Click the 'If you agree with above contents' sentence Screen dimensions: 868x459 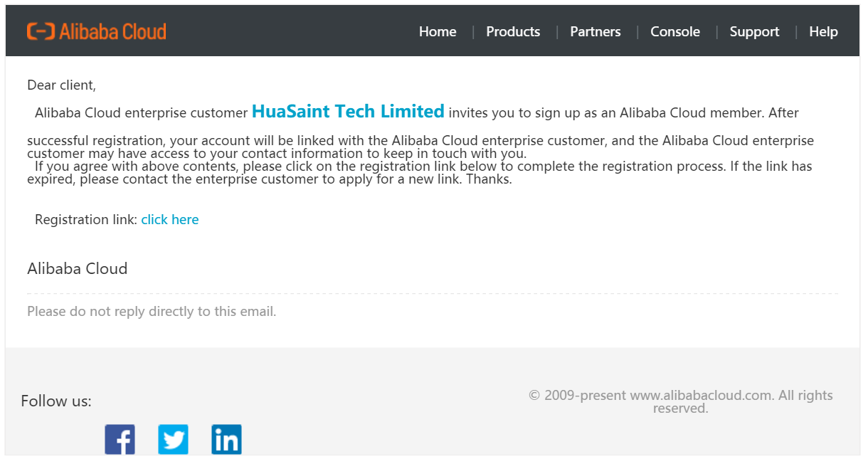(420, 173)
